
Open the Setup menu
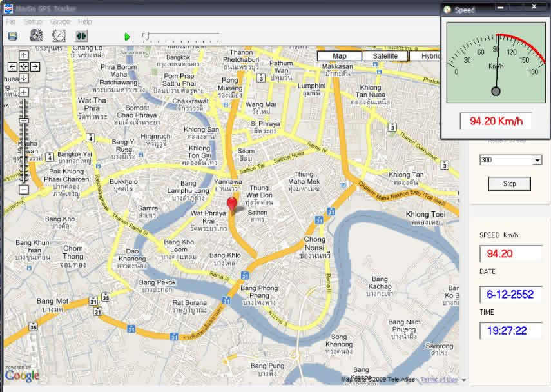pos(33,22)
